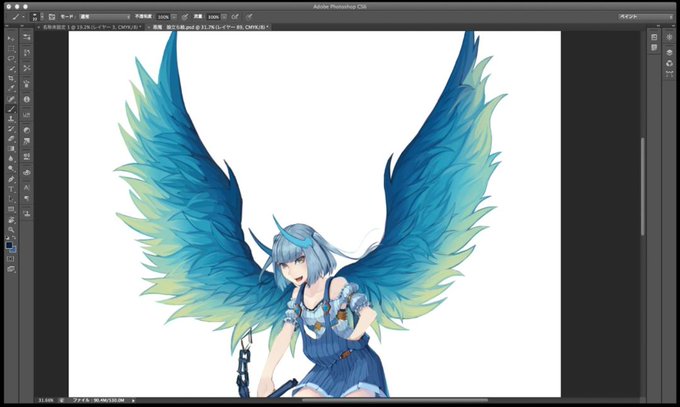This screenshot has height=407, width=680.
Task: Close the 31.7% .psd document tab
Action: pos(148,27)
